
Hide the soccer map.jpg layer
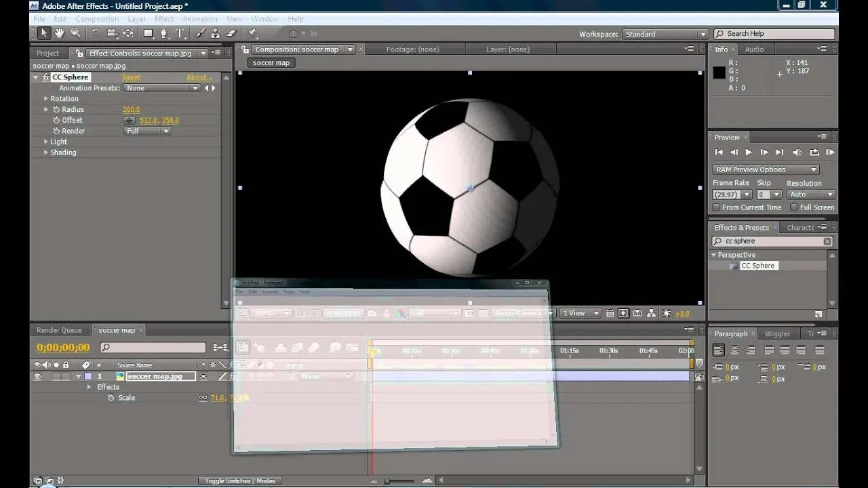tap(37, 376)
